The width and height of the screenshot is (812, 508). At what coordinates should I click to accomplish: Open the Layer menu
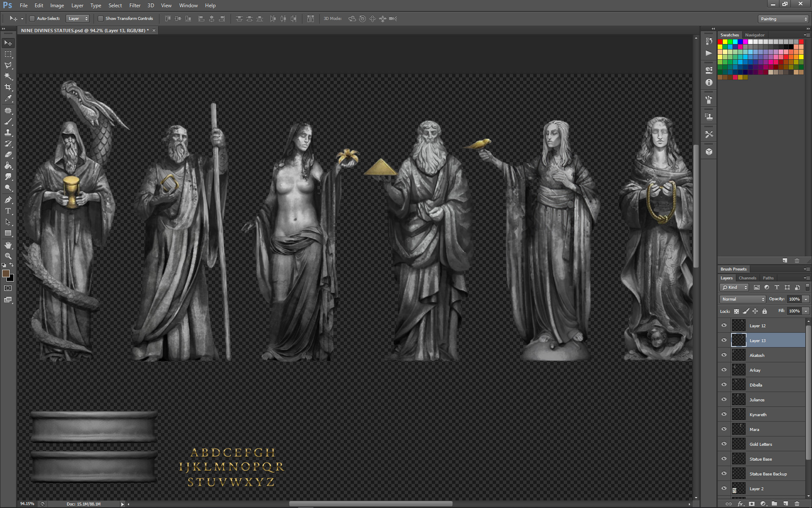click(x=77, y=6)
